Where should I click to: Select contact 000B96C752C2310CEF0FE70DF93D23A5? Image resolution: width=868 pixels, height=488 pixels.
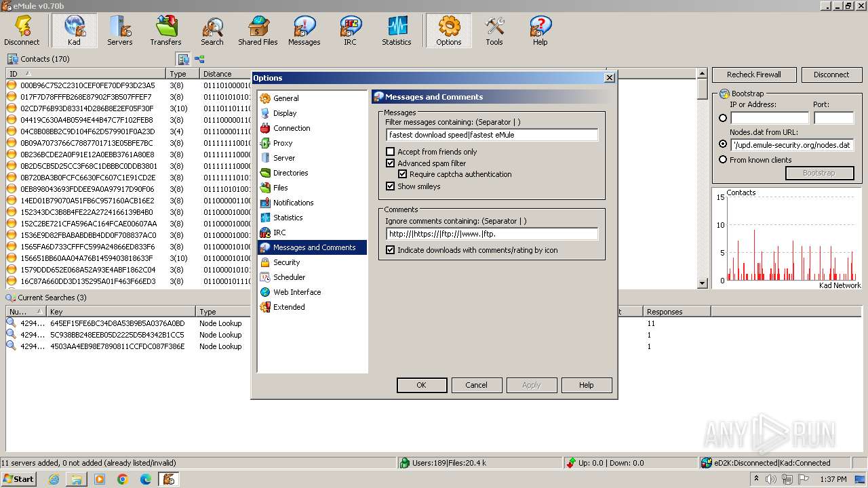(87, 85)
